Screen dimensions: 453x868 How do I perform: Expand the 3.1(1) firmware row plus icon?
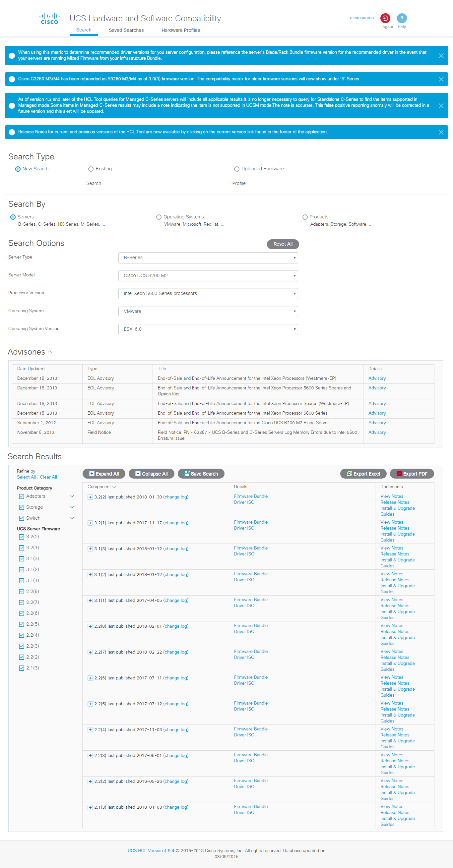click(90, 601)
